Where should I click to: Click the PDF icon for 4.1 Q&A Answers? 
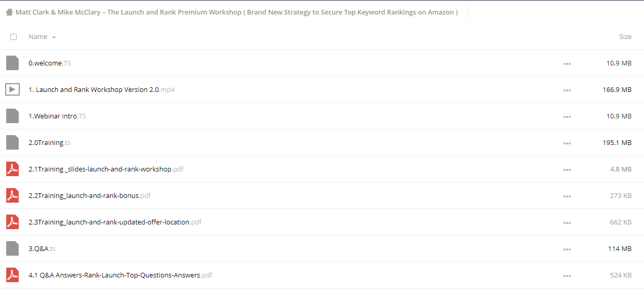coord(12,275)
